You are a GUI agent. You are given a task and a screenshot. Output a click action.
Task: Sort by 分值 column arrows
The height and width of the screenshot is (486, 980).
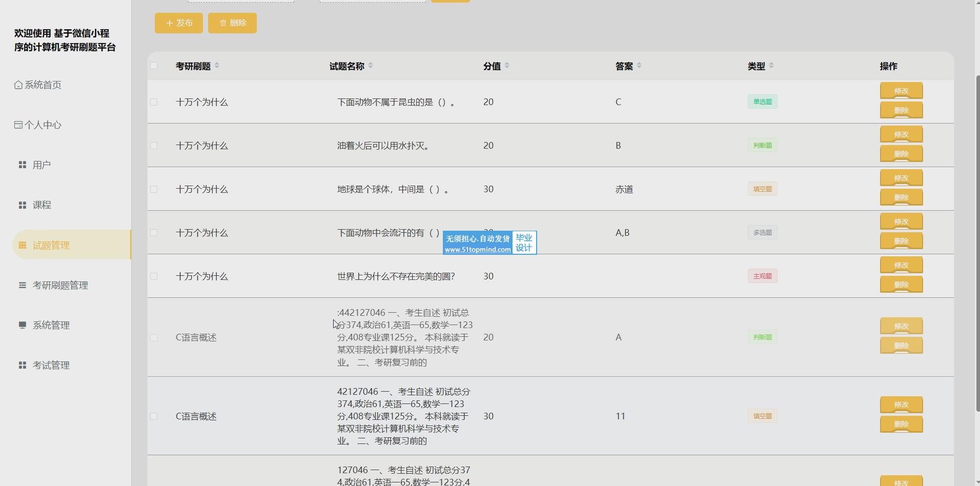click(507, 66)
